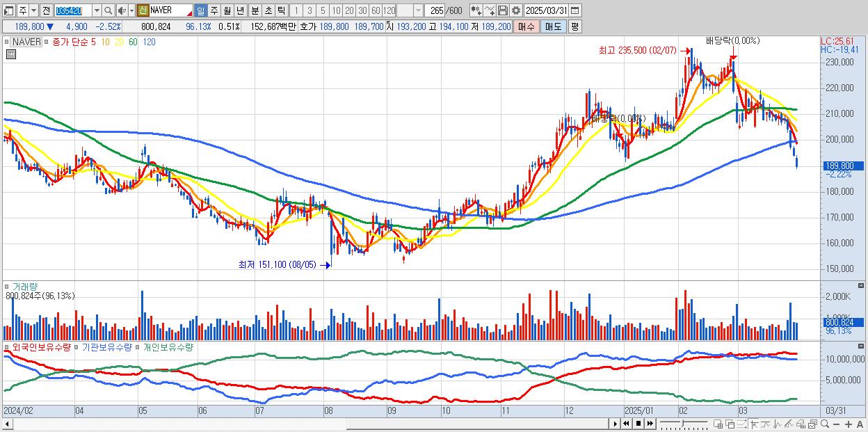868x432 pixels.
Task: Expand the speaker icon dropdown arrow
Action: point(131,10)
